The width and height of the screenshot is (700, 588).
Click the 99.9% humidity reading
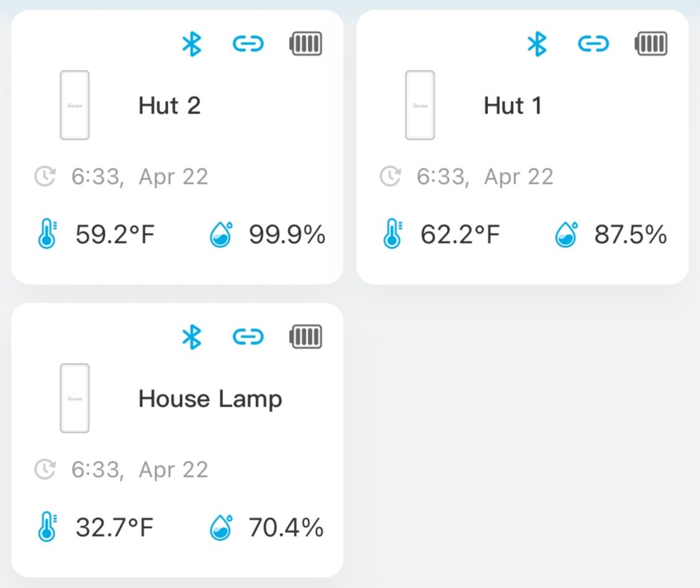tap(287, 234)
